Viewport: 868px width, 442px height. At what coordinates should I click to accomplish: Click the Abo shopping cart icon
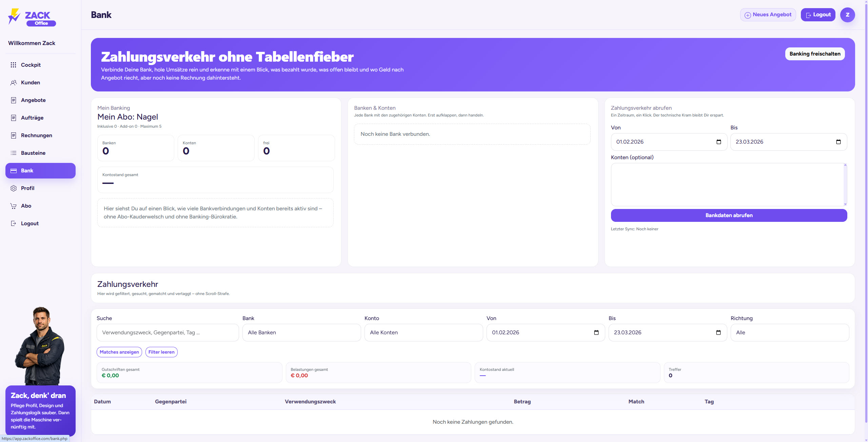pyautogui.click(x=14, y=206)
